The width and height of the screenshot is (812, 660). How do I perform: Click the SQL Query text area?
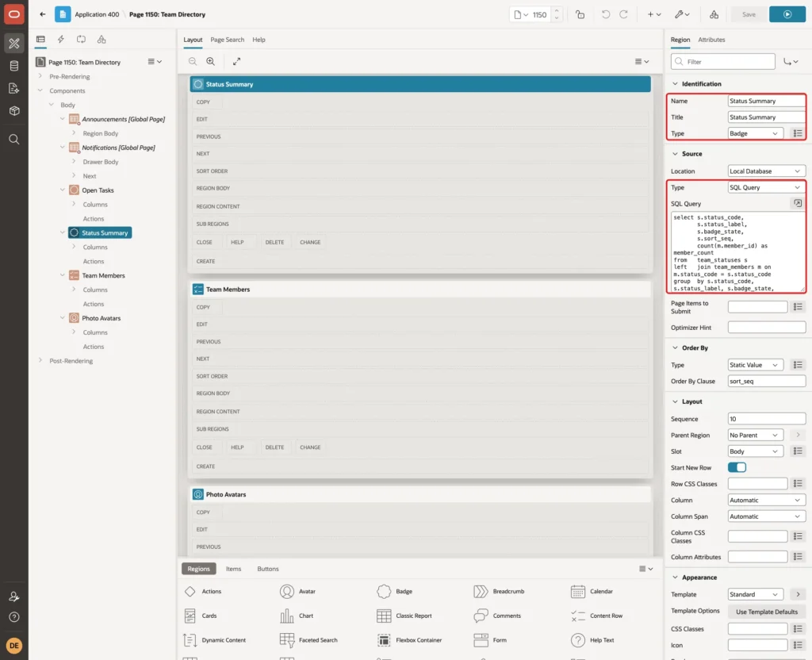click(x=738, y=251)
